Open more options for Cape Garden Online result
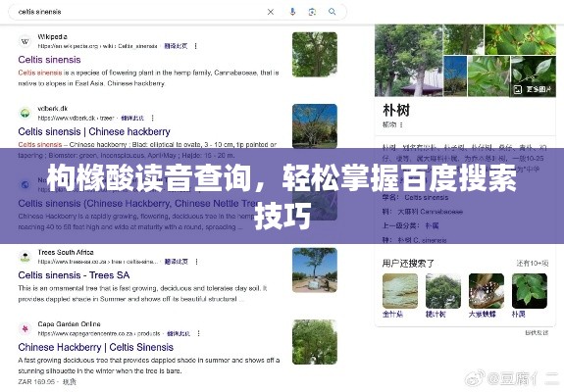The width and height of the screenshot is (564, 392). 198,333
